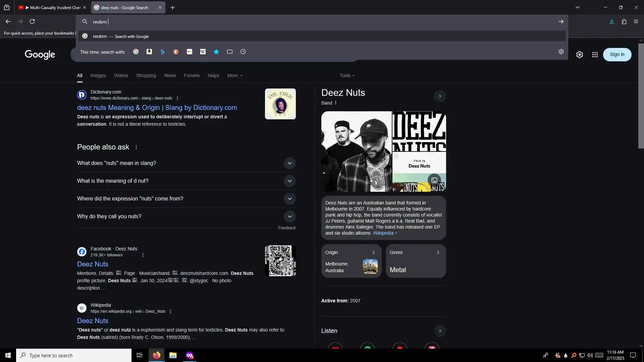Expand "Why do they call you nuts?"
Screen dimensions: 644x362
pyautogui.click(x=289, y=217)
